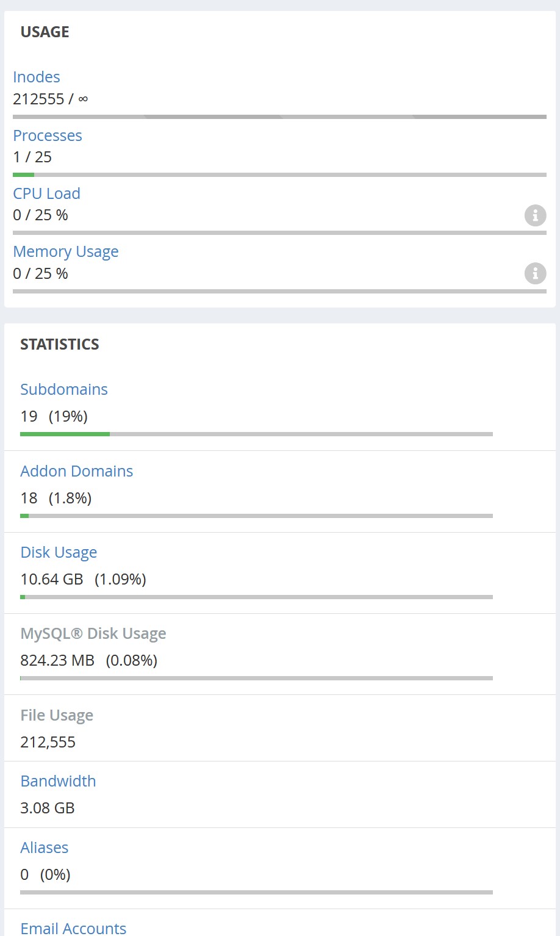Click the CPU Load info icon
560x936 pixels.
[x=535, y=215]
